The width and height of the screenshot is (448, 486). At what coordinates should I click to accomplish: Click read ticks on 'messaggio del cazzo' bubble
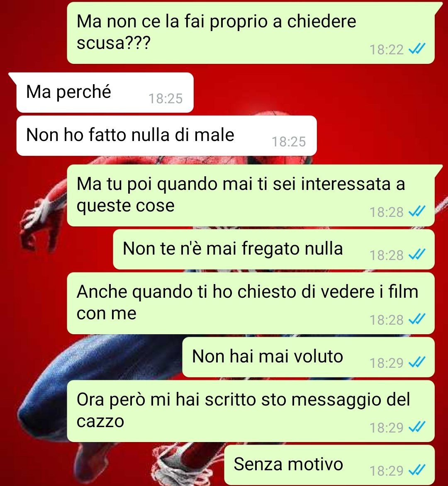417,427
